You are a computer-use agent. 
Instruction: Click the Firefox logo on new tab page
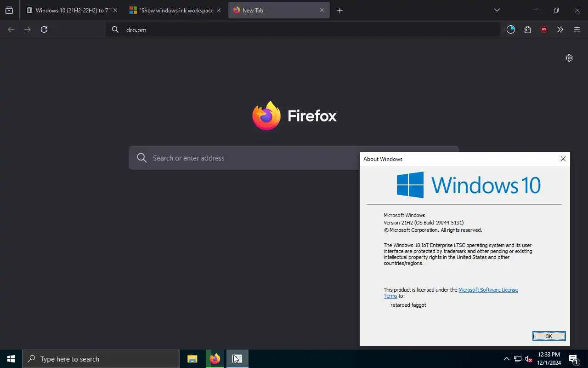[294, 115]
